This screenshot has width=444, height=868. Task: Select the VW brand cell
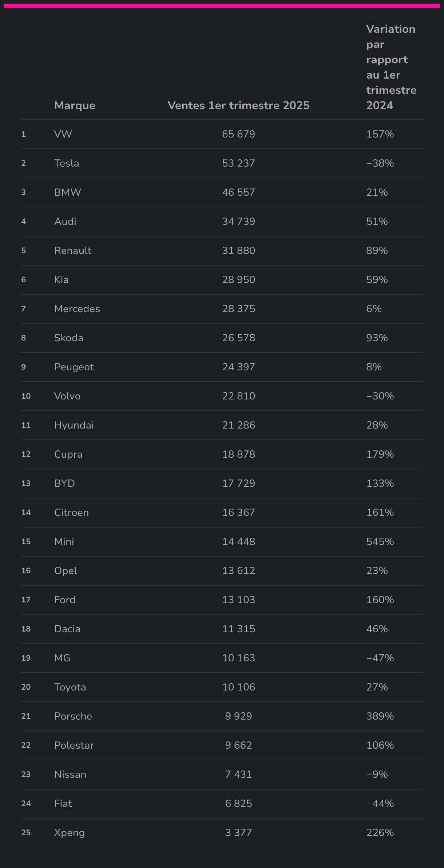(63, 134)
